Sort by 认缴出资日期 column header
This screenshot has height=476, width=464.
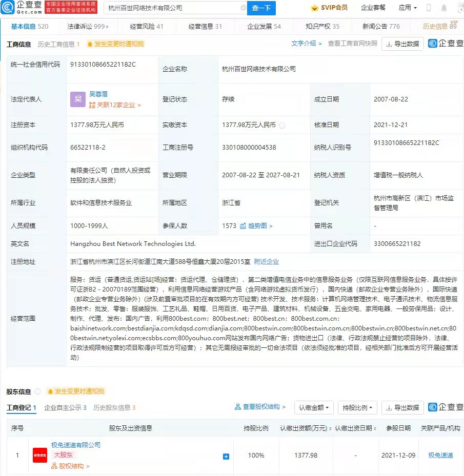click(355, 428)
